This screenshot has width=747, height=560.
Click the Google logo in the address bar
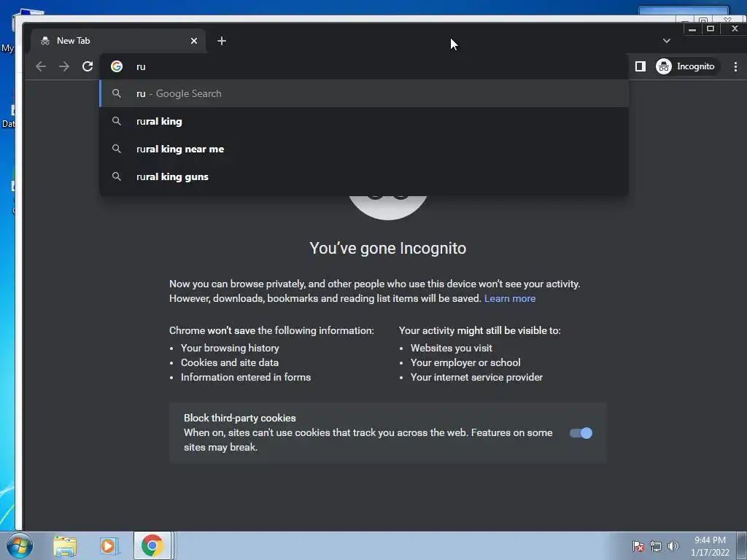117,66
